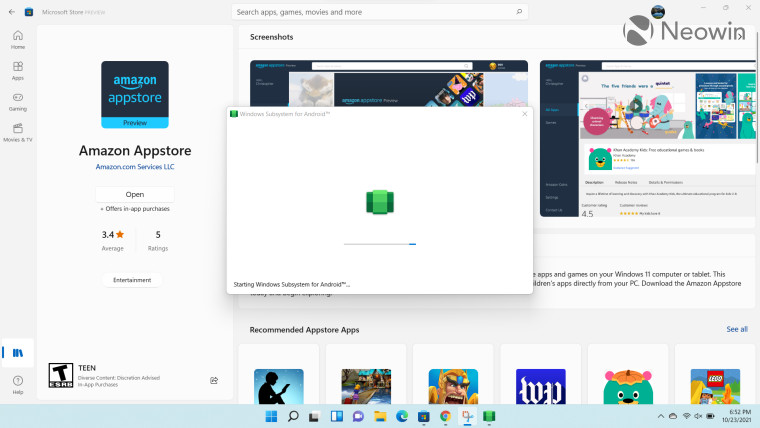Open the first Appstore screenshot thumbnail
The height and width of the screenshot is (428, 760).
[x=389, y=83]
